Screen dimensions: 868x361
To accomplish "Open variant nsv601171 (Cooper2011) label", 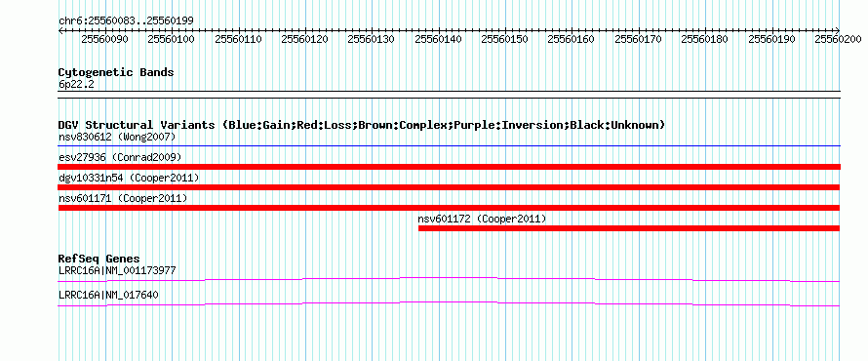I will pyautogui.click(x=122, y=198).
